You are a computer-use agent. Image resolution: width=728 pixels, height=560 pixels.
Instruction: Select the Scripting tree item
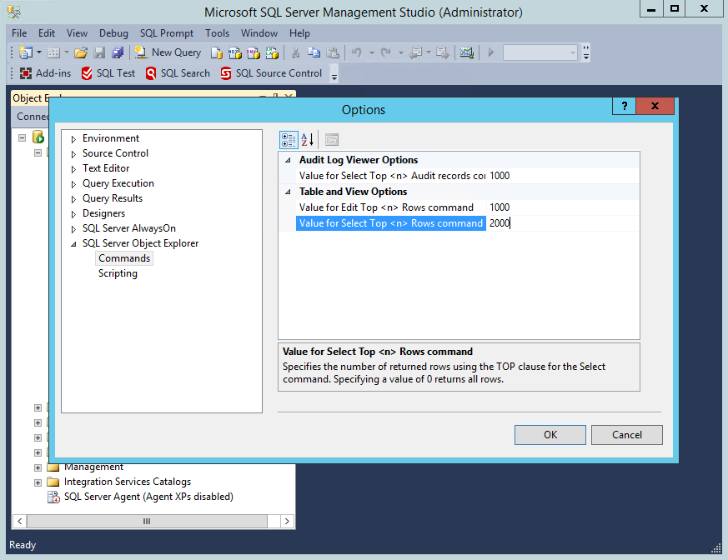(x=118, y=273)
